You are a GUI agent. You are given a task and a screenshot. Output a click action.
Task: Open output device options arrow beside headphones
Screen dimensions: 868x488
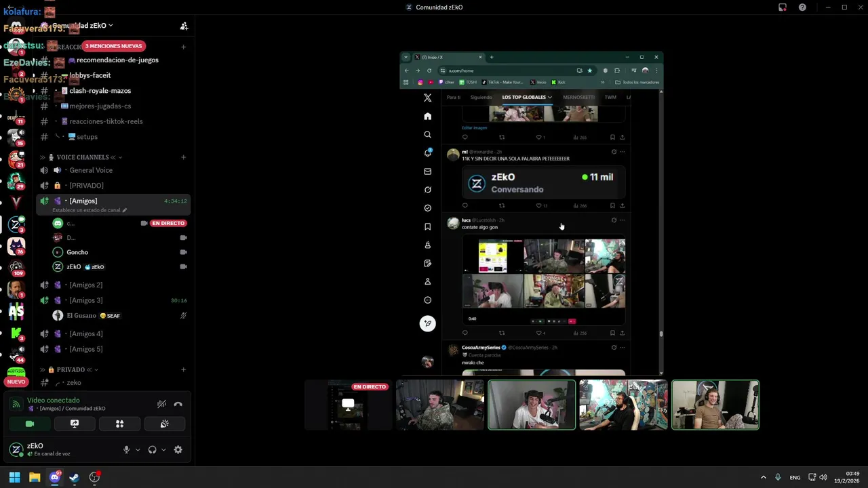point(163,449)
